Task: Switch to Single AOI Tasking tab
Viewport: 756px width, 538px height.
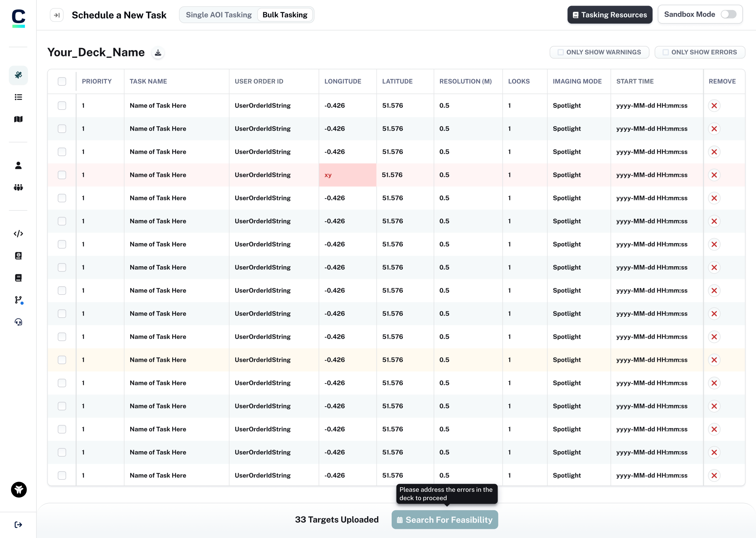Action: (219, 15)
